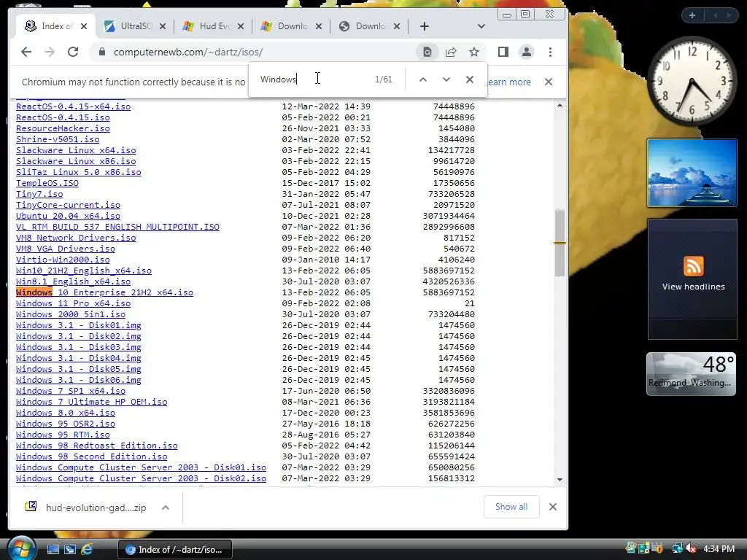This screenshot has height=560, width=747.
Task: Open Tiny7.iso link
Action: click(39, 194)
